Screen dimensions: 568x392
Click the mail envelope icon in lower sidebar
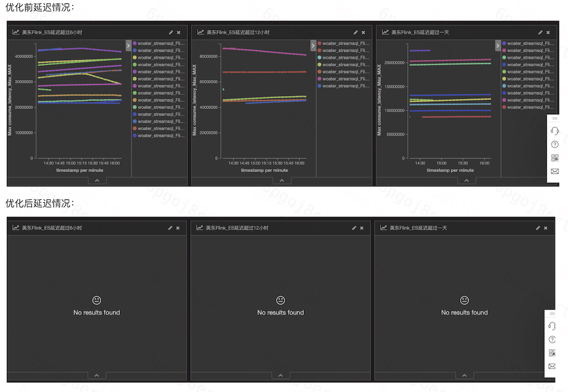[552, 366]
